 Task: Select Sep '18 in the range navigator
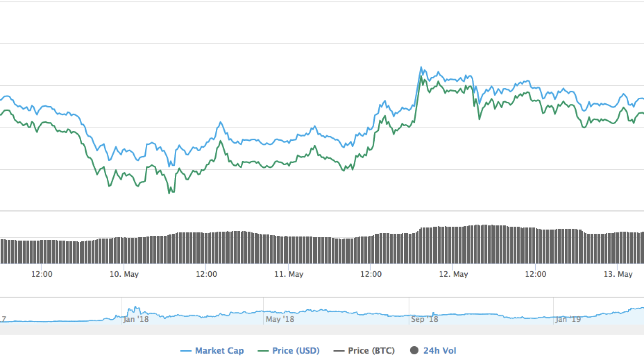(x=424, y=319)
